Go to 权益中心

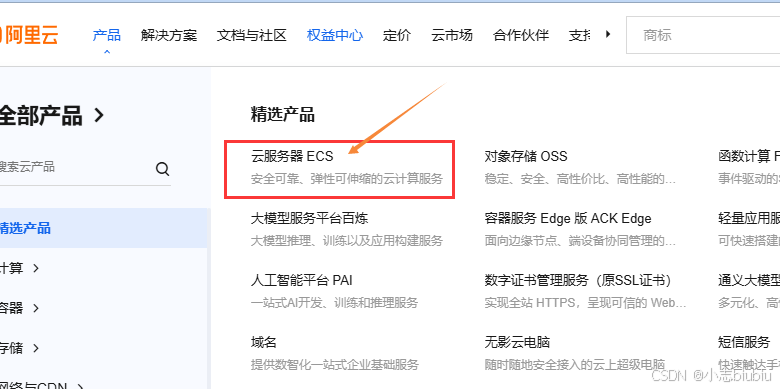(335, 35)
